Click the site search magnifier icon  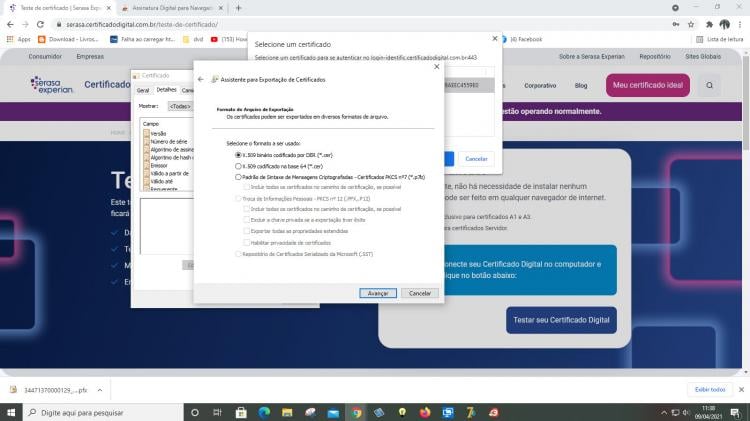(709, 85)
